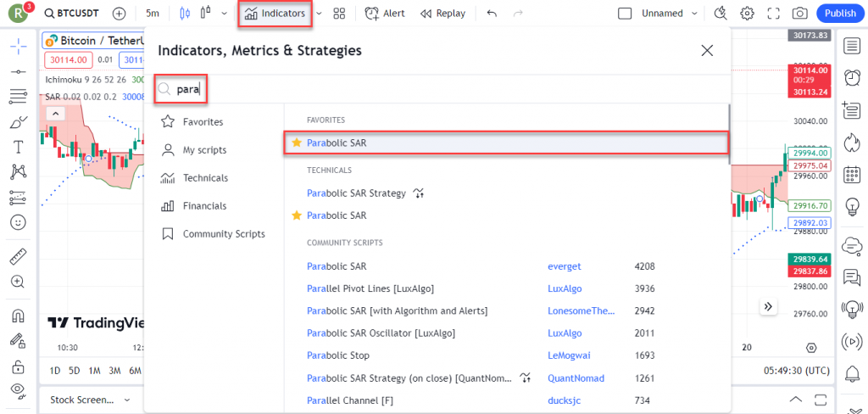Viewport: 868px width, 414px height.
Task: Select the candlestick chart type icon
Action: click(x=186, y=14)
